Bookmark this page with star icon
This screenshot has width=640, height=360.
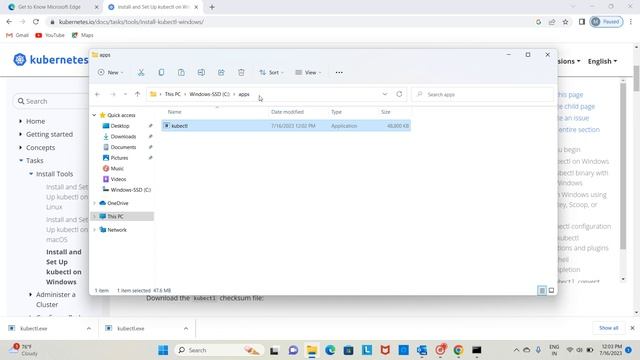[565, 22]
